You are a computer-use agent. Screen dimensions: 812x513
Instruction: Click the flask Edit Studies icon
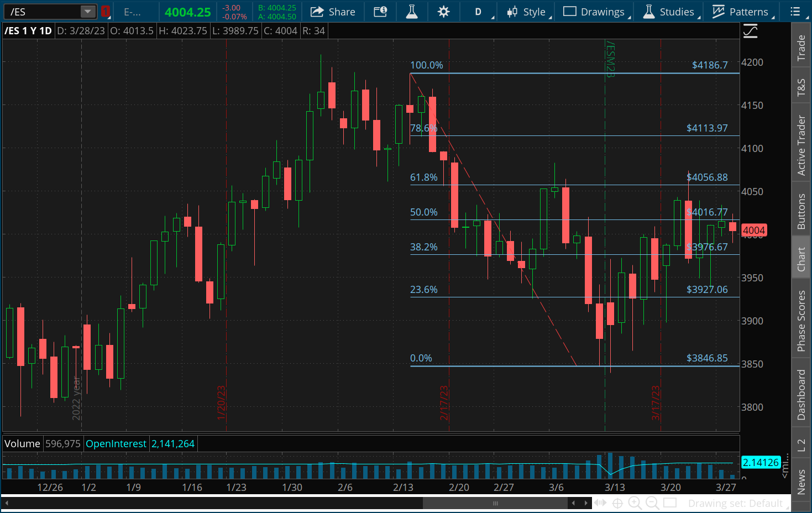(x=412, y=12)
